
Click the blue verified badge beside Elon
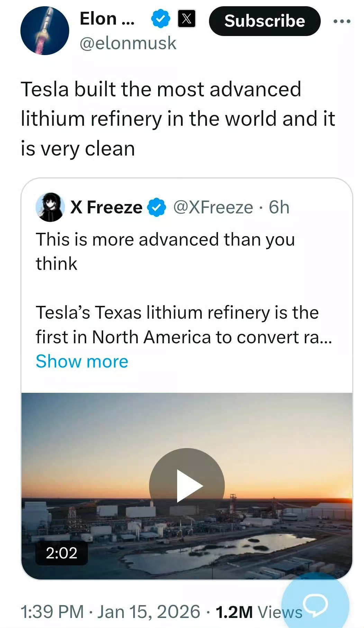tap(161, 19)
